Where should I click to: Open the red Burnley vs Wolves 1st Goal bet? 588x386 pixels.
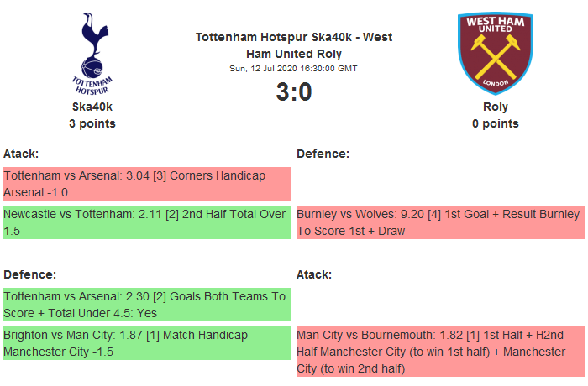(x=439, y=222)
